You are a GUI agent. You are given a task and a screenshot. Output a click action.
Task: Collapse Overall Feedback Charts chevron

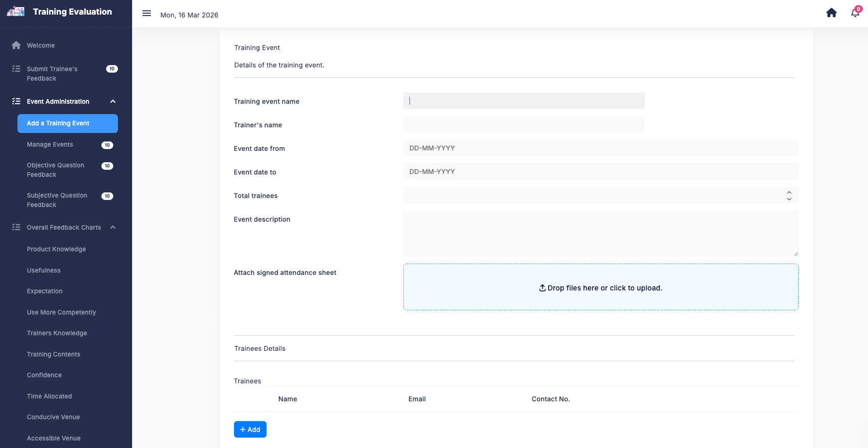[x=113, y=227]
